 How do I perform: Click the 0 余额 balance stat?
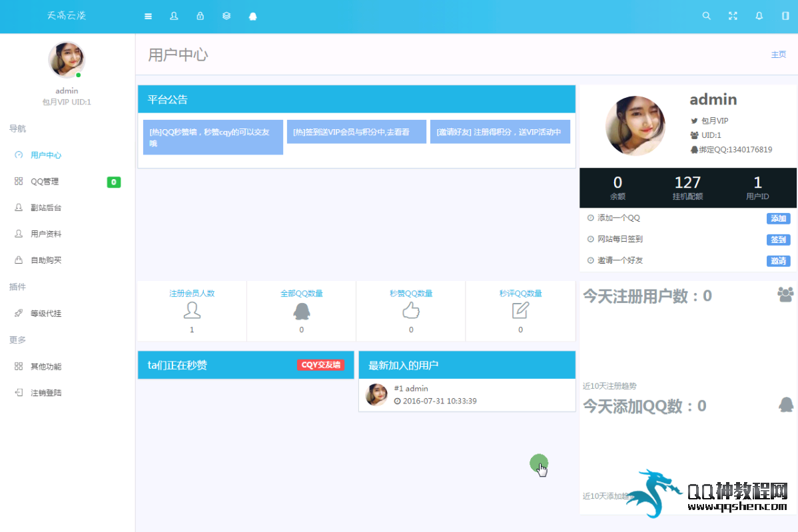[617, 188]
